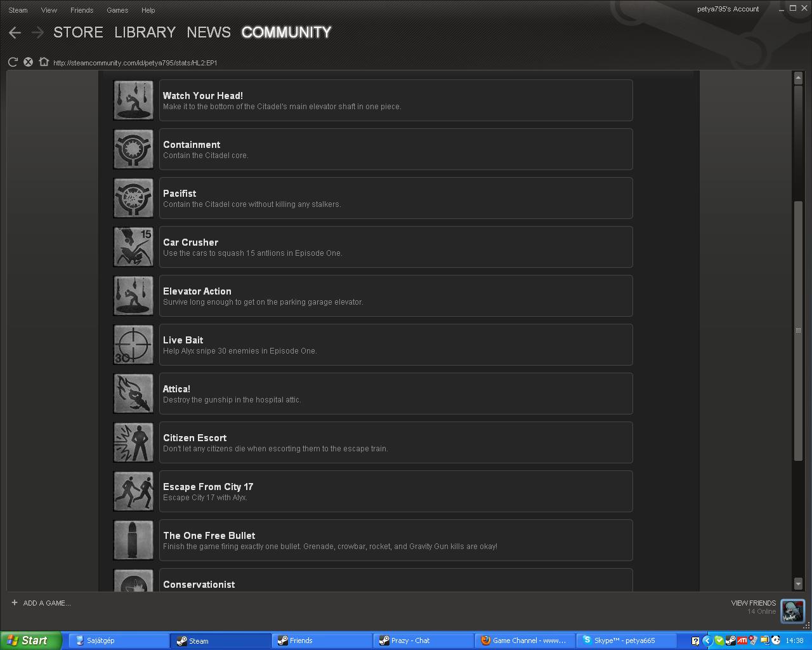Go forward with the forward arrow
The height and width of the screenshot is (650, 812).
[x=37, y=32]
